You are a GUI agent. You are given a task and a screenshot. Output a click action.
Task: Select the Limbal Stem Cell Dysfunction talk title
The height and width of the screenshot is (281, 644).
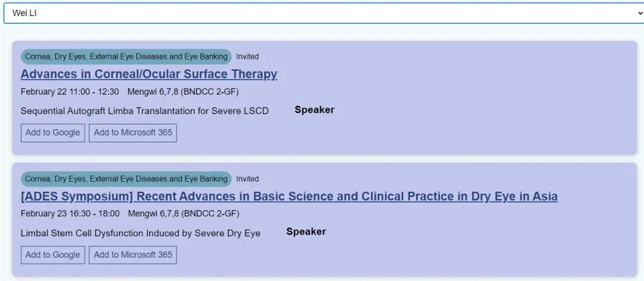(x=141, y=233)
